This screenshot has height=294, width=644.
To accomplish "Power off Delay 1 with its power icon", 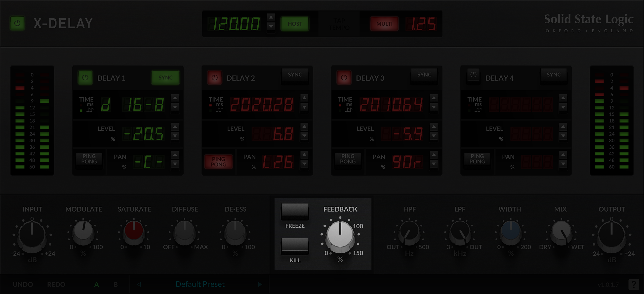I will pos(85,77).
